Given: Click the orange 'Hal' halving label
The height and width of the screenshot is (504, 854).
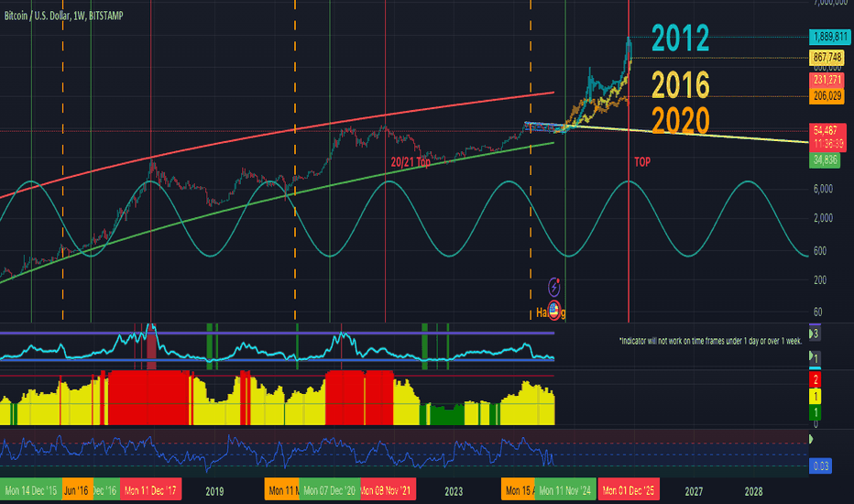Looking at the screenshot, I should point(542,312).
